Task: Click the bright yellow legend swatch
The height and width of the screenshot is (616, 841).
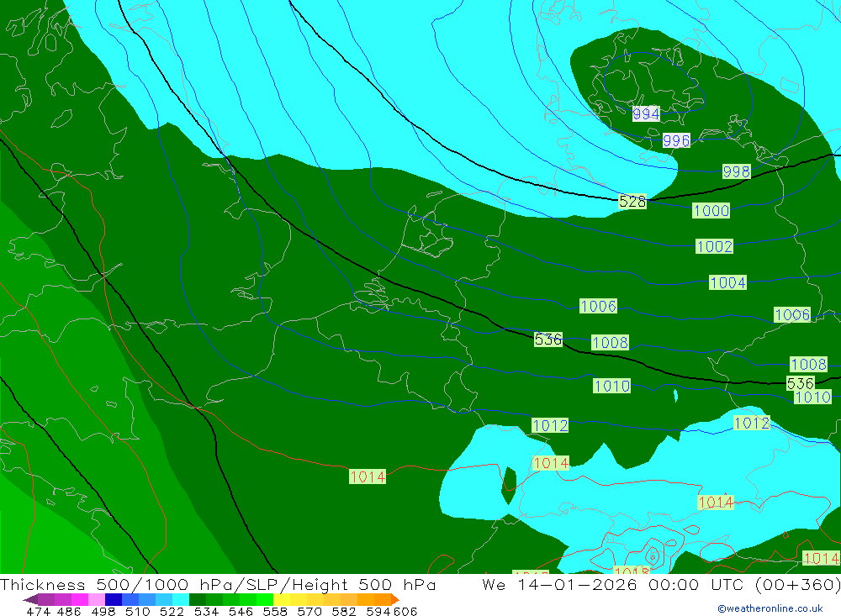Action: 282,599
